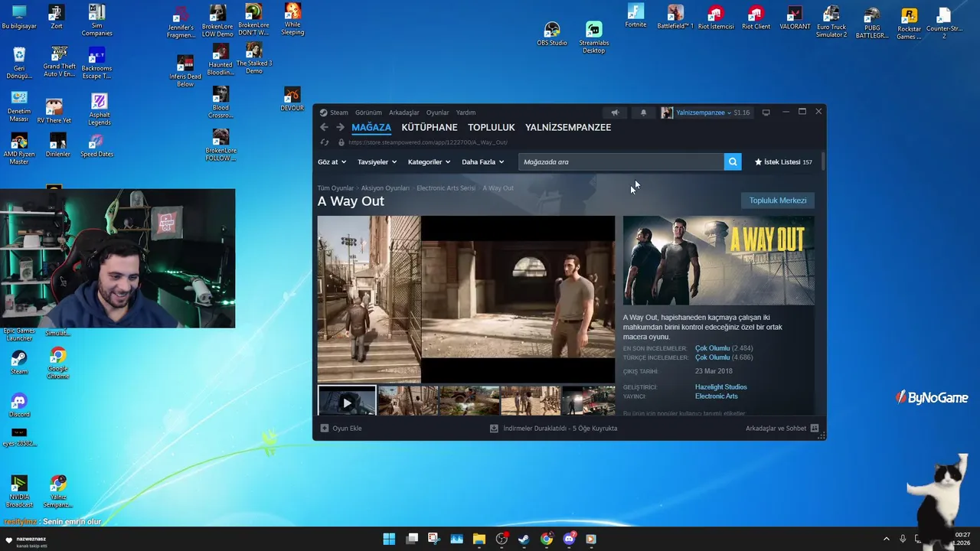Launch VALORANT desktop shortcut
Image resolution: width=980 pixels, height=551 pixels.
[795, 18]
